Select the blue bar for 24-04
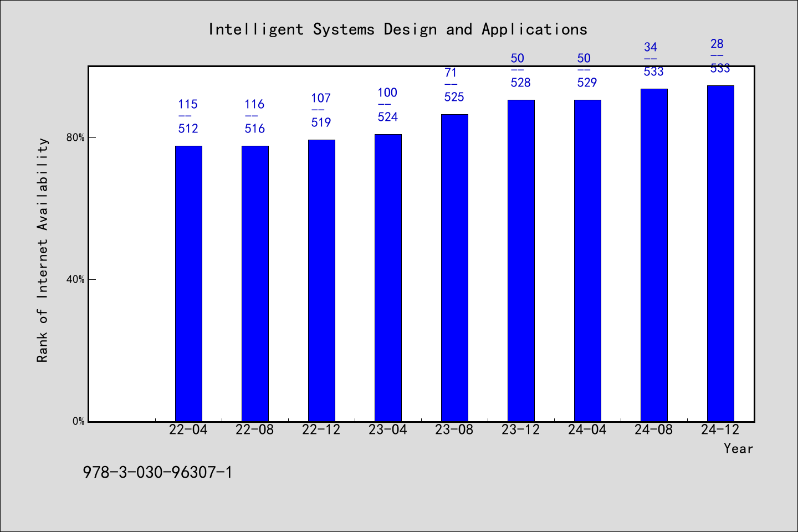The height and width of the screenshot is (532, 798). click(x=587, y=260)
